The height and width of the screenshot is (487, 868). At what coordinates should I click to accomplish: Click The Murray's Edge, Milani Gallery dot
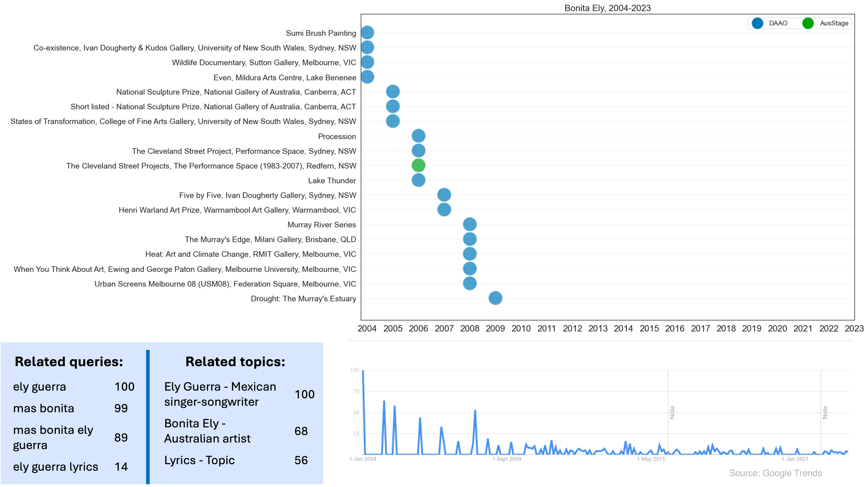coord(470,239)
